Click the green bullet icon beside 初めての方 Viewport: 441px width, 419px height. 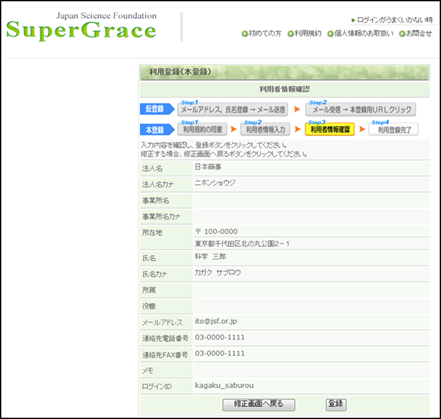coord(245,34)
